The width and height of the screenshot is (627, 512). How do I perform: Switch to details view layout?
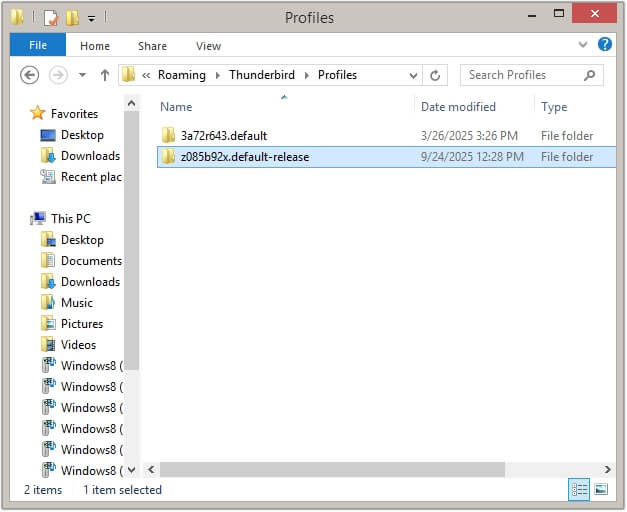(x=579, y=490)
